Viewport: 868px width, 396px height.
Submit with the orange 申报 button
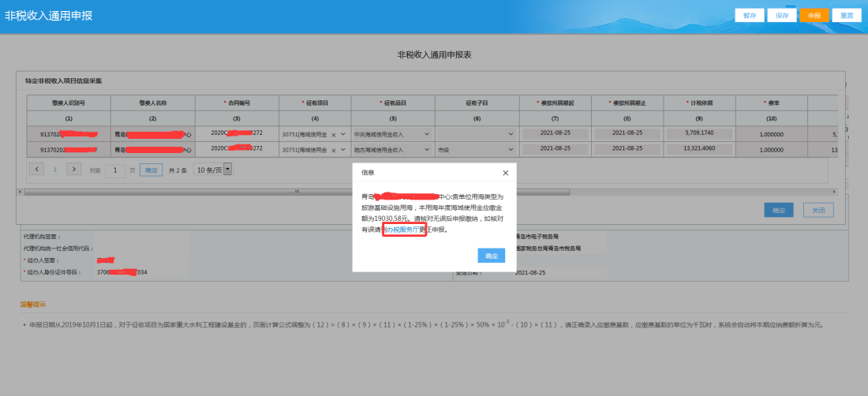(814, 15)
